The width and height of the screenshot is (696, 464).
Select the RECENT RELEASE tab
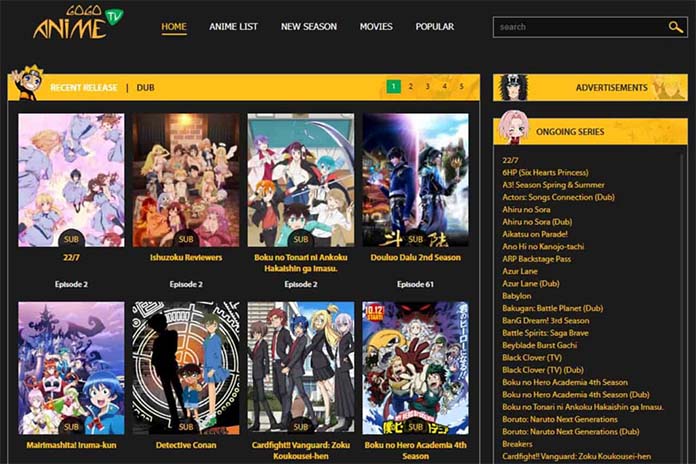pos(84,87)
